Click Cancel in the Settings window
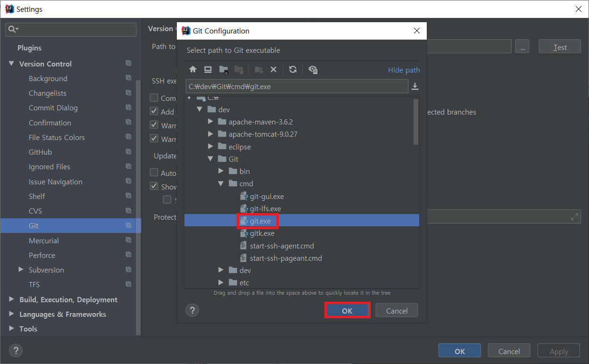The width and height of the screenshot is (589, 364). pyautogui.click(x=509, y=351)
